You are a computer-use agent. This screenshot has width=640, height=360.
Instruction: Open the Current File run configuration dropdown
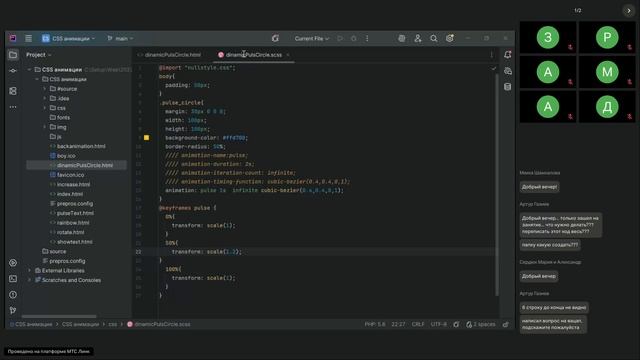[x=312, y=38]
